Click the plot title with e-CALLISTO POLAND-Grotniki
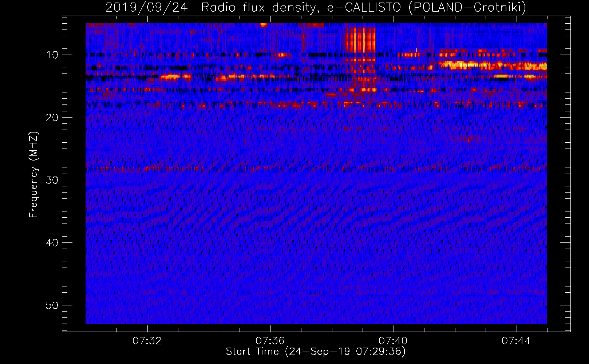589x364 pixels. 316,7
